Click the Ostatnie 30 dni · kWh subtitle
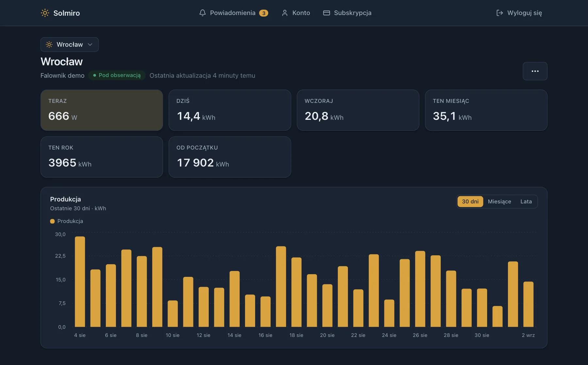This screenshot has width=588, height=365. 78,208
